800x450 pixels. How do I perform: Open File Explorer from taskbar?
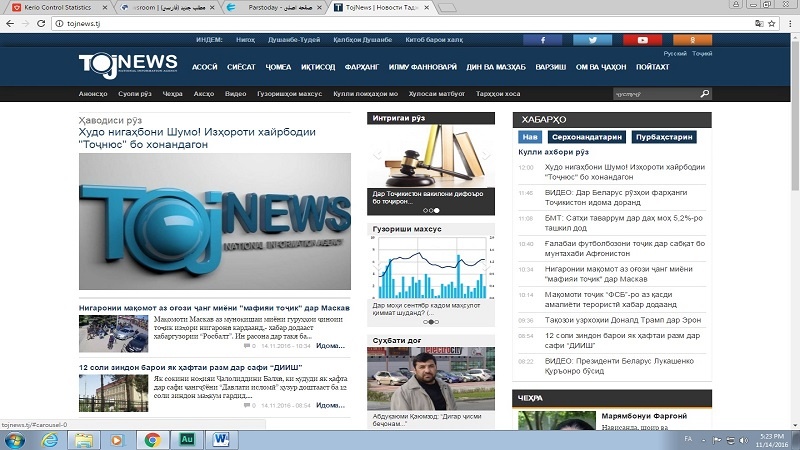[x=84, y=440]
